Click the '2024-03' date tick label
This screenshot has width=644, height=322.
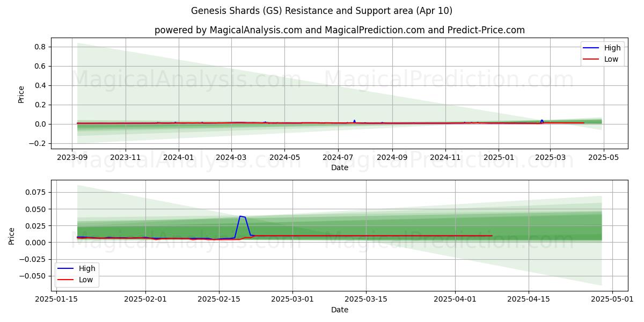(x=231, y=157)
